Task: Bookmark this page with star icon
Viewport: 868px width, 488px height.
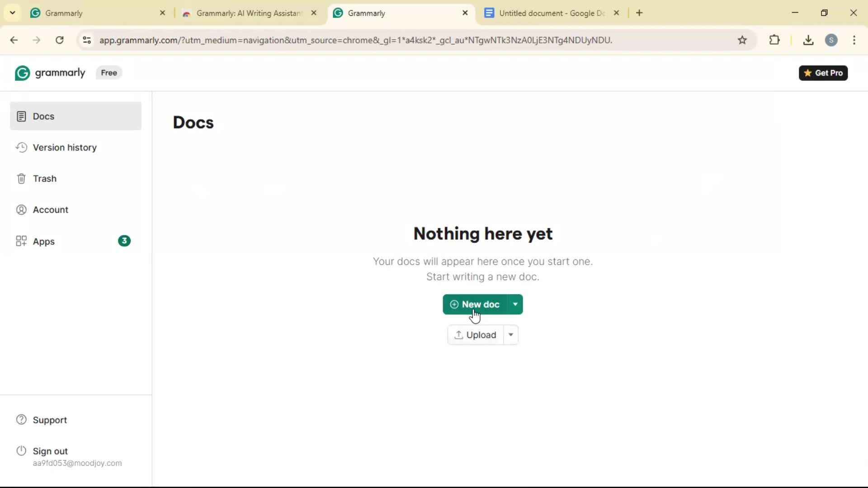Action: click(742, 40)
